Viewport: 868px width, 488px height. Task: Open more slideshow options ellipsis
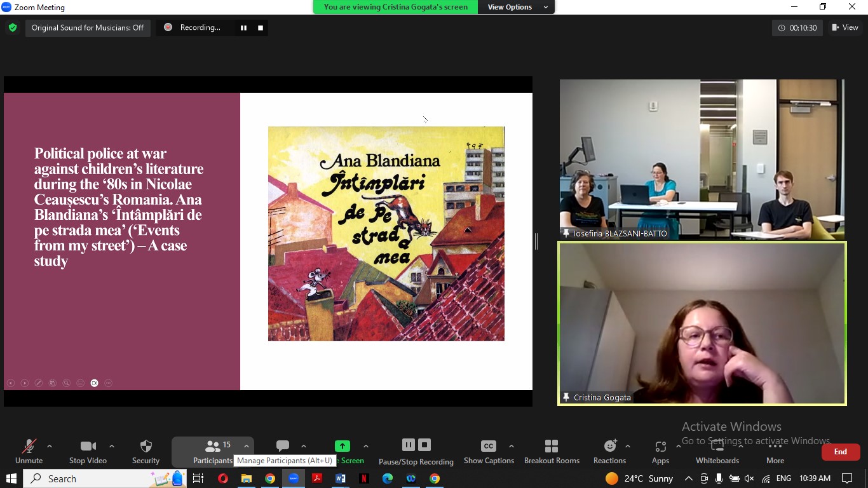pyautogui.click(x=109, y=383)
